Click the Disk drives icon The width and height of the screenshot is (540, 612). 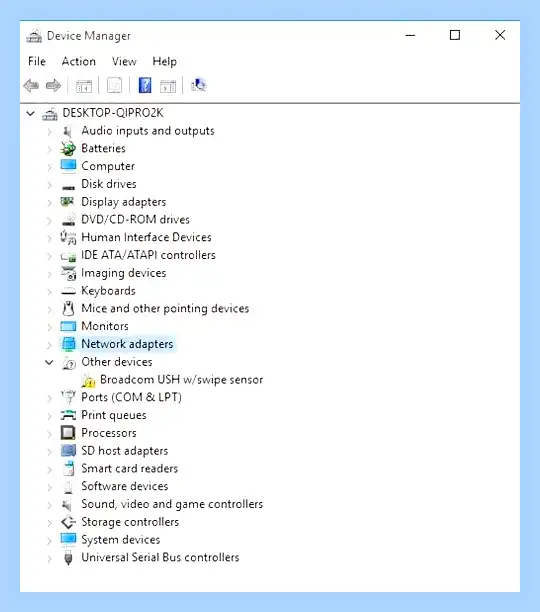click(x=68, y=188)
